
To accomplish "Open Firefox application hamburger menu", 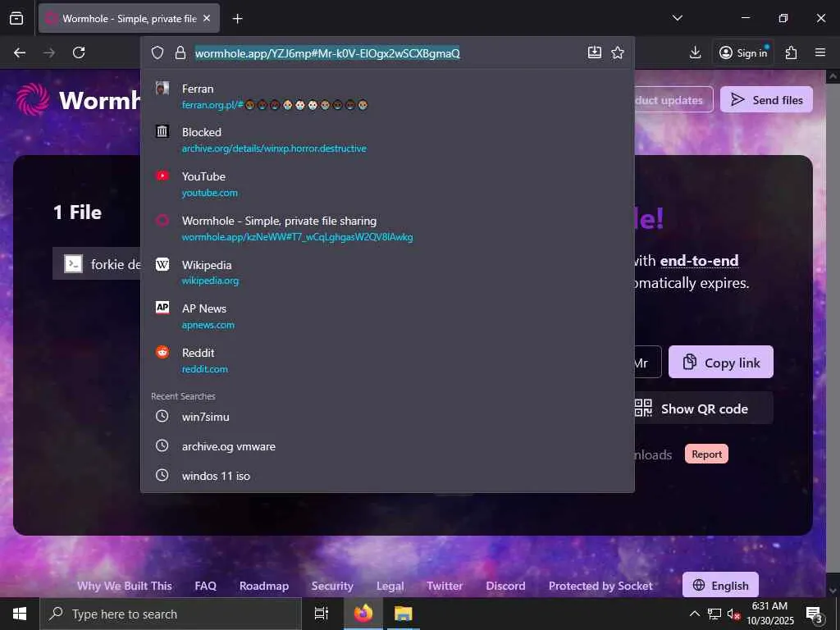I will [x=820, y=52].
